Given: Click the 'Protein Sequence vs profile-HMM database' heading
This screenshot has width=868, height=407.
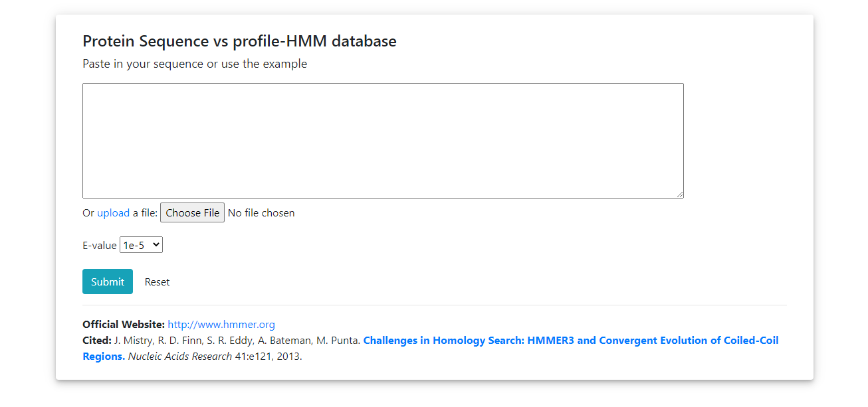Looking at the screenshot, I should point(239,41).
